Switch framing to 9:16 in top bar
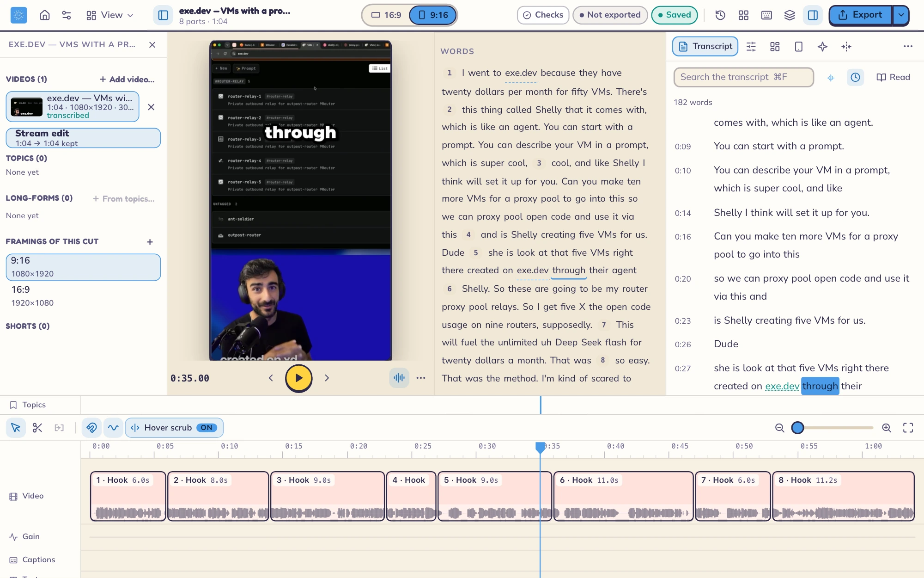The image size is (924, 578). click(x=433, y=15)
